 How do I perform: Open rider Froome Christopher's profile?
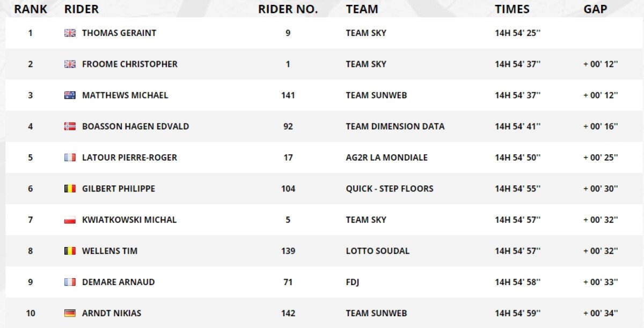coord(129,64)
